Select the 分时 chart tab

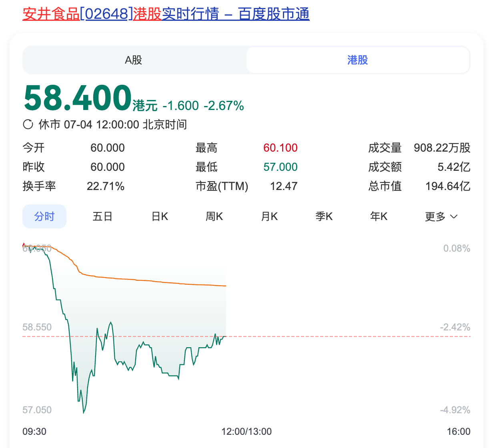click(x=44, y=216)
